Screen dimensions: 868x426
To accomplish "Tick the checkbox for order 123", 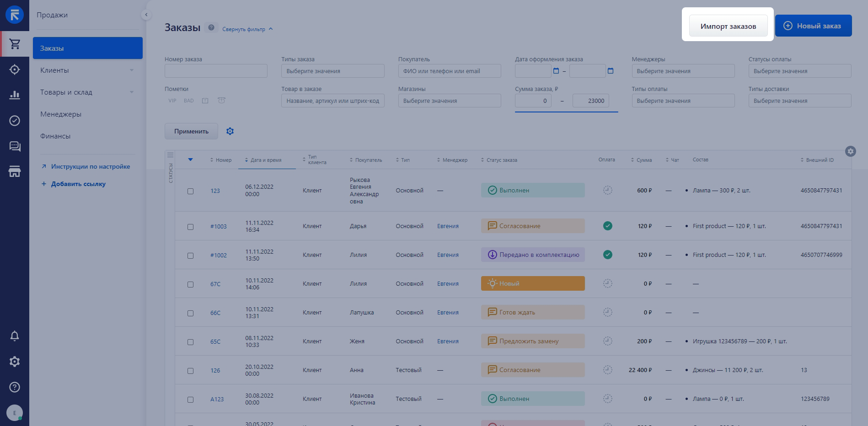I will click(190, 191).
